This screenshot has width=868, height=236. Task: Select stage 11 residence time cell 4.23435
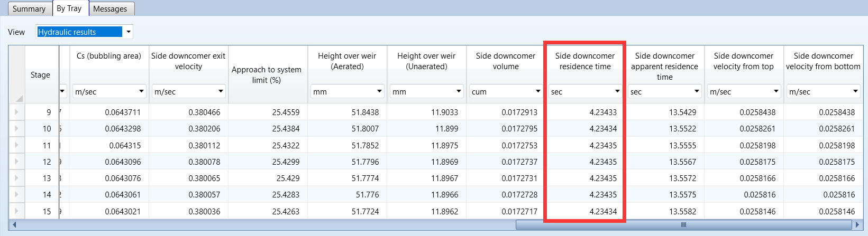tap(585, 145)
